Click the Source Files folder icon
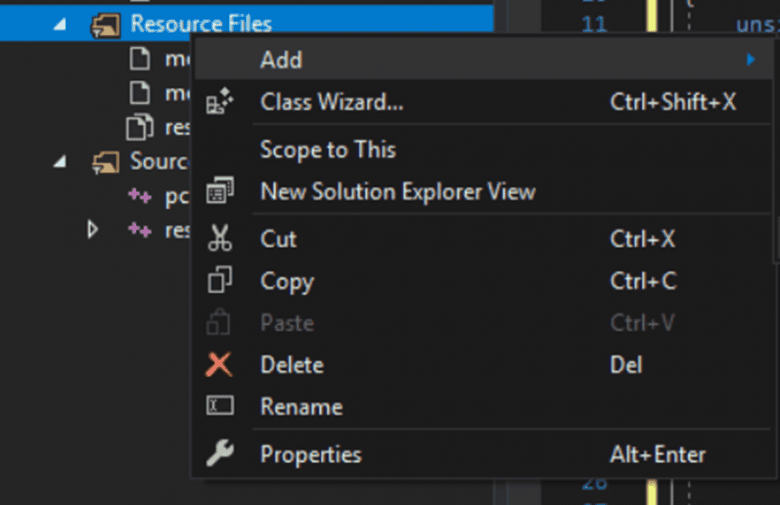Image resolution: width=780 pixels, height=505 pixels. click(x=105, y=161)
